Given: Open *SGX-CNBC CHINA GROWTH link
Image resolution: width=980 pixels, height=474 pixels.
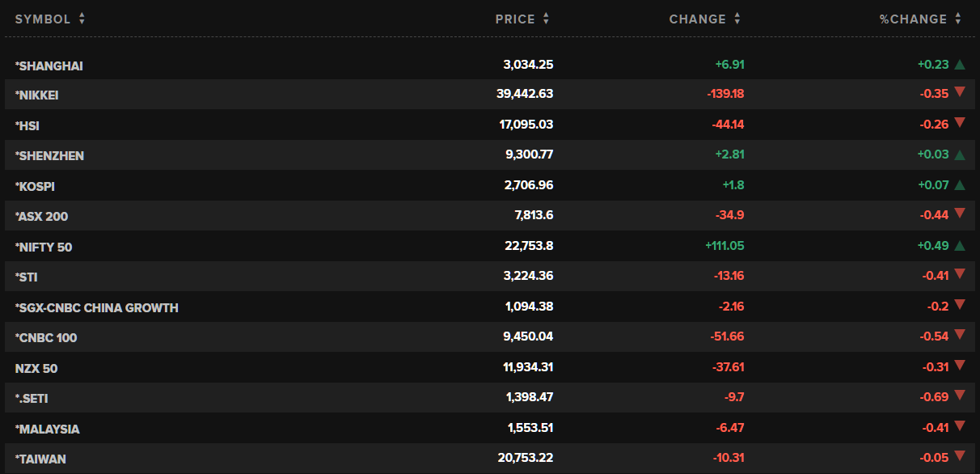Looking at the screenshot, I should [x=97, y=307].
